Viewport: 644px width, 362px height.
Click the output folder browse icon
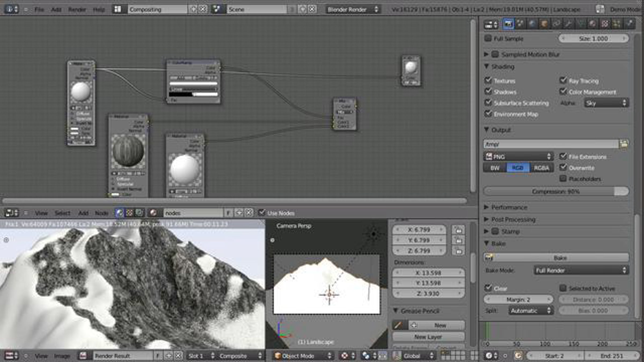click(624, 144)
